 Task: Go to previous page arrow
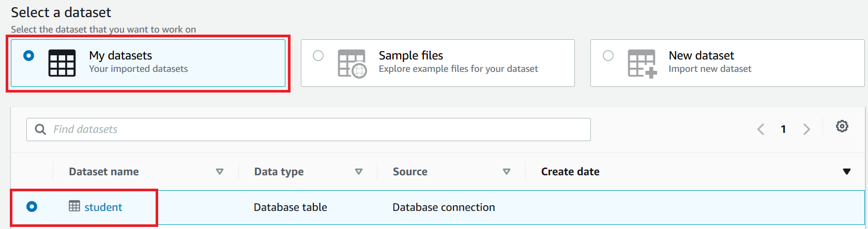[x=760, y=129]
